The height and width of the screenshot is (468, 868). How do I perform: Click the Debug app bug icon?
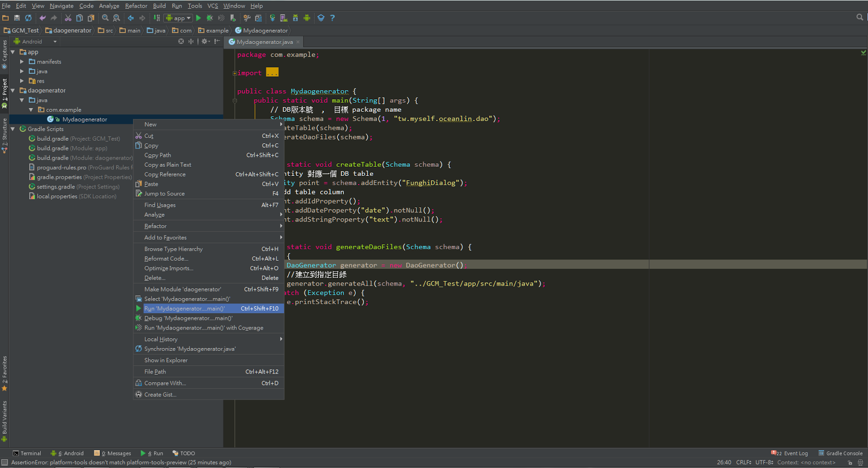(210, 18)
